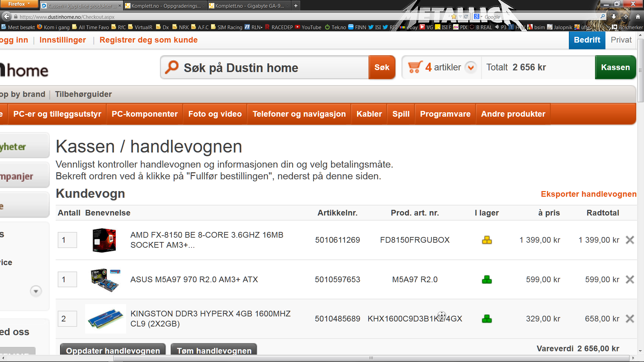Remove the AMD FX-8150 row with X
The image size is (644, 362).
click(630, 240)
